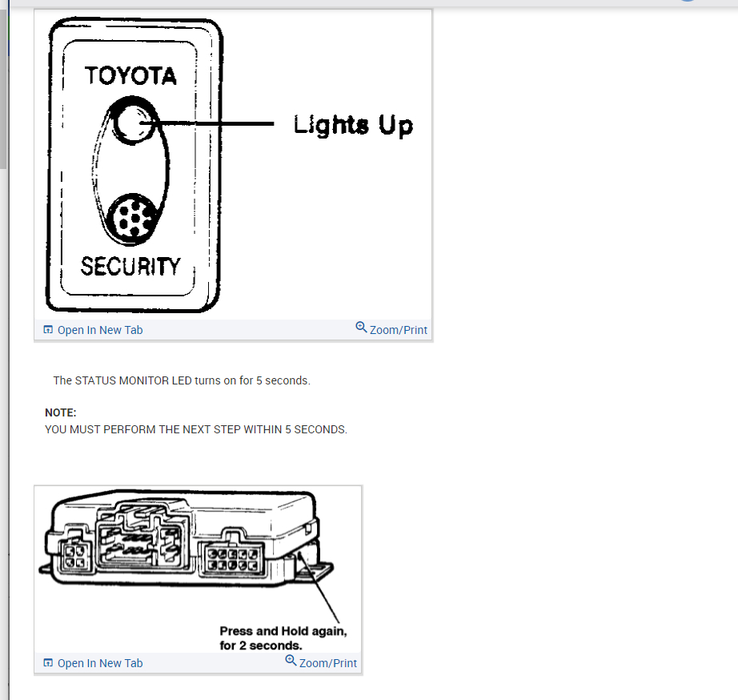Click the new-tab icon below the module diagram
Image resolution: width=738 pixels, height=700 pixels.
point(48,663)
